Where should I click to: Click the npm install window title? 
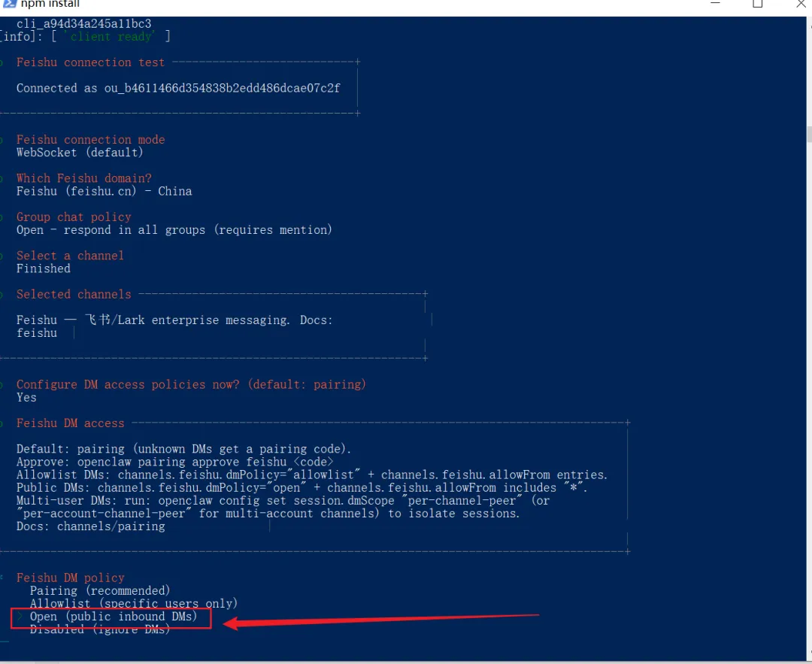pos(50,5)
